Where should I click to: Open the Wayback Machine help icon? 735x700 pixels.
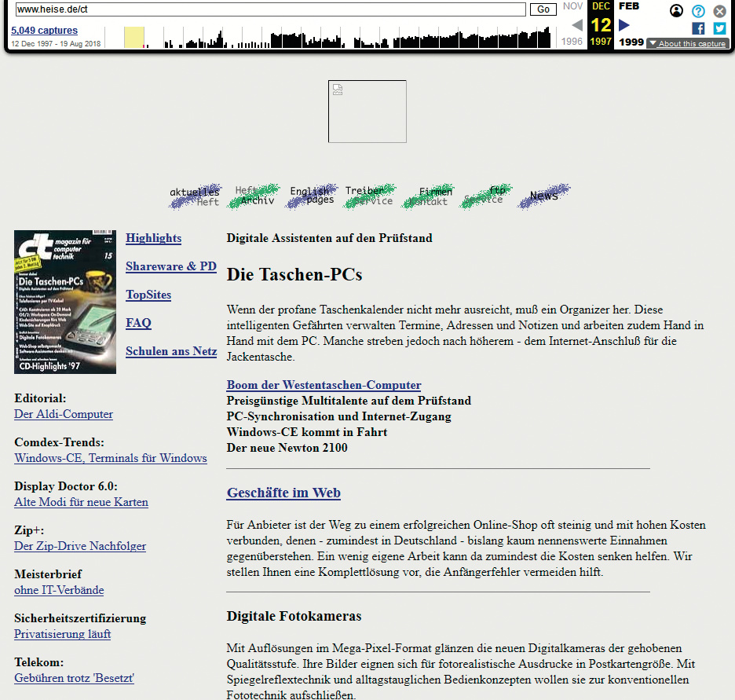click(x=698, y=11)
